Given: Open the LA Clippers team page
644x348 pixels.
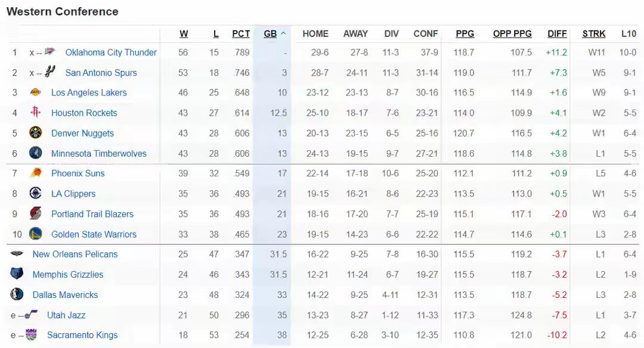Looking at the screenshot, I should click(73, 194).
